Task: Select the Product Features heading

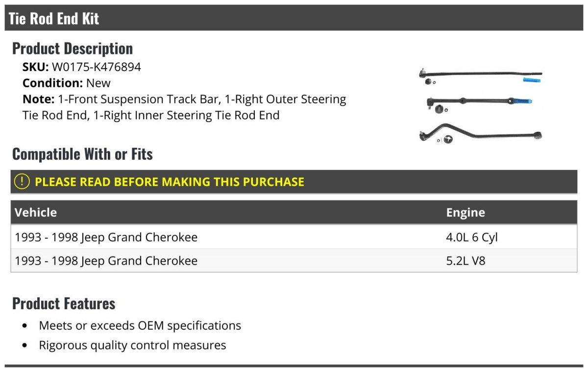Action: click(64, 303)
